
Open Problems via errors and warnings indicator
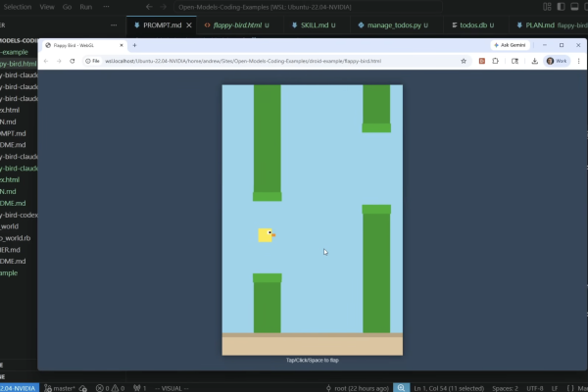point(110,388)
